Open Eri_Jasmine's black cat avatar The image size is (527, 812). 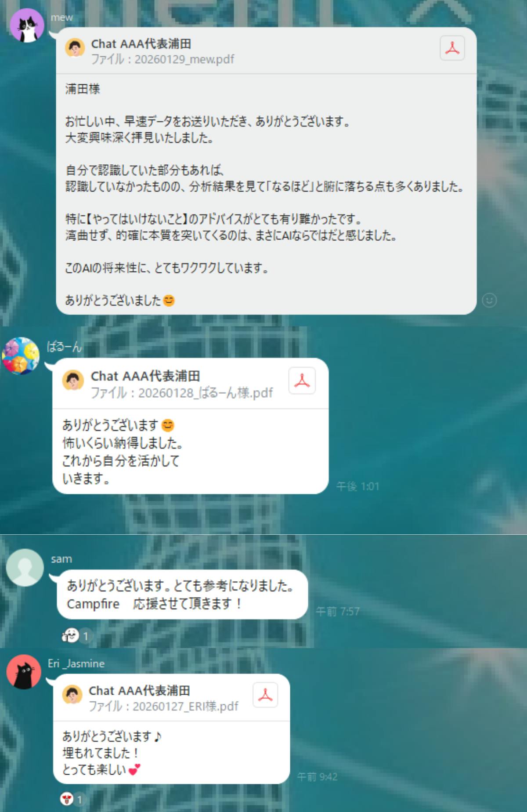pos(24,672)
